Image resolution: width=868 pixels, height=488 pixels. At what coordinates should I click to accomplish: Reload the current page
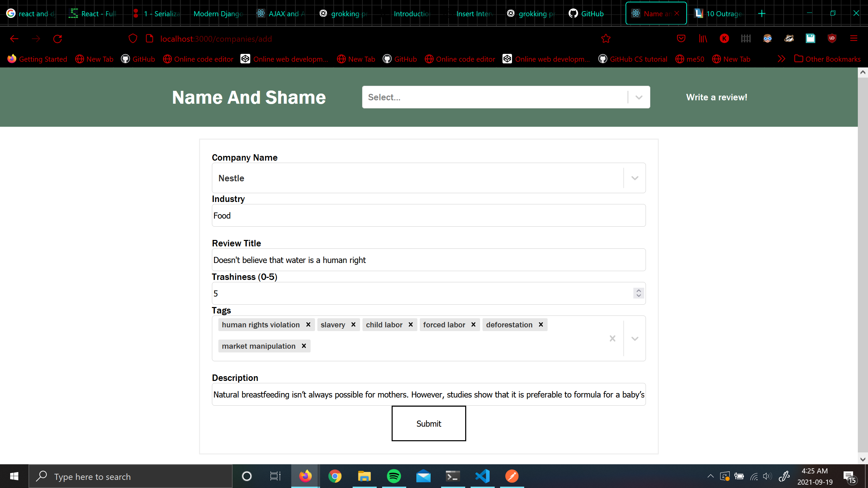[x=57, y=38]
